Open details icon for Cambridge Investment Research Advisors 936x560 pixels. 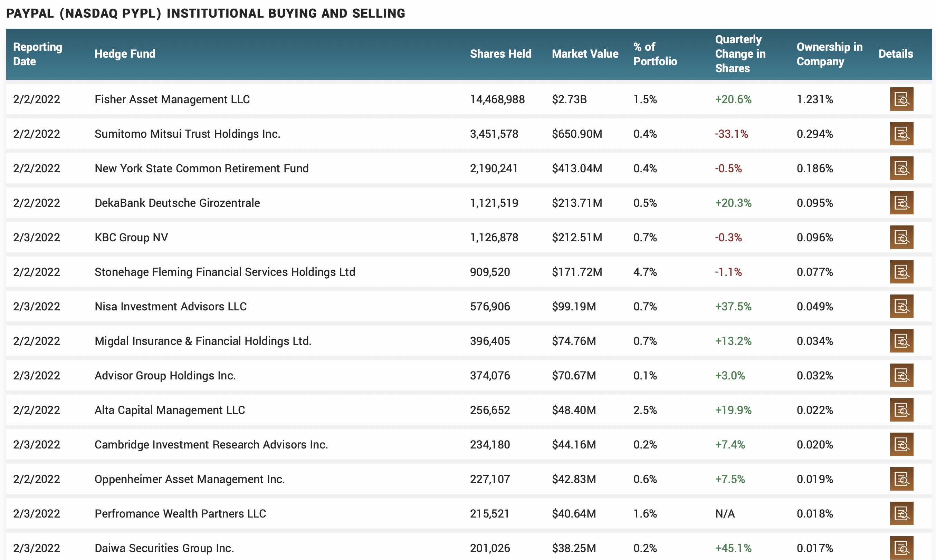point(901,444)
